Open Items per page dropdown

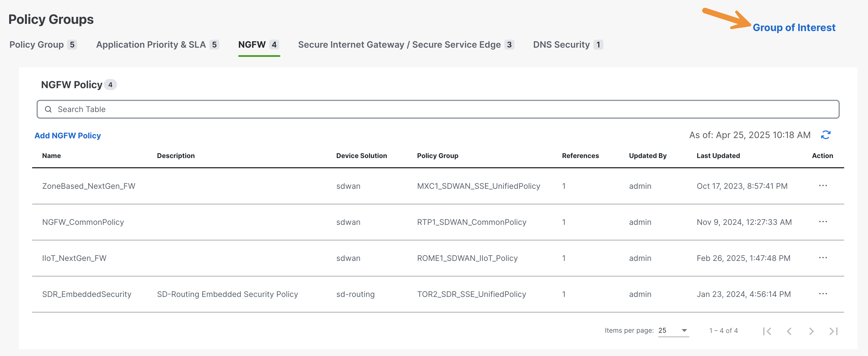click(x=673, y=330)
